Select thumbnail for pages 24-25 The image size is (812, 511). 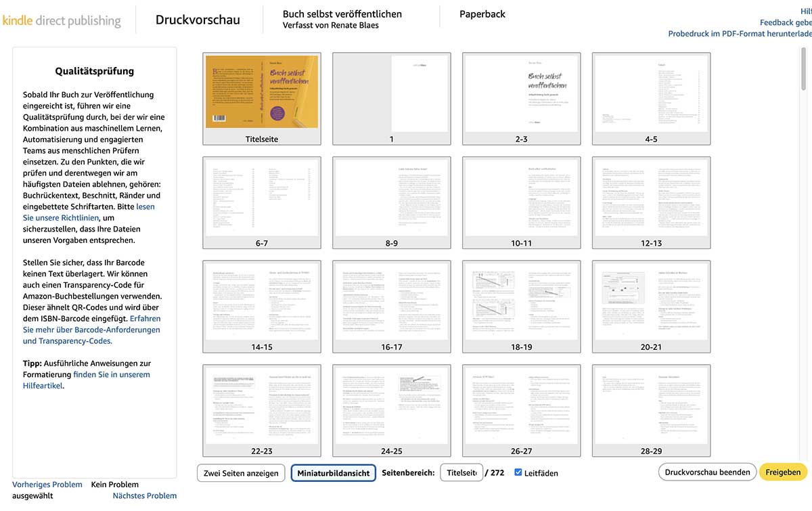point(392,404)
